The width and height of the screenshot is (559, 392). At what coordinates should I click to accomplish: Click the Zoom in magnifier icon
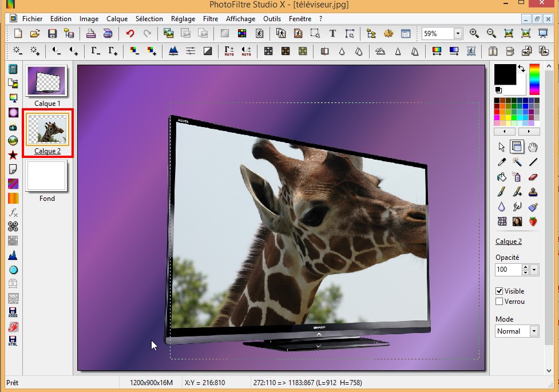[x=474, y=33]
